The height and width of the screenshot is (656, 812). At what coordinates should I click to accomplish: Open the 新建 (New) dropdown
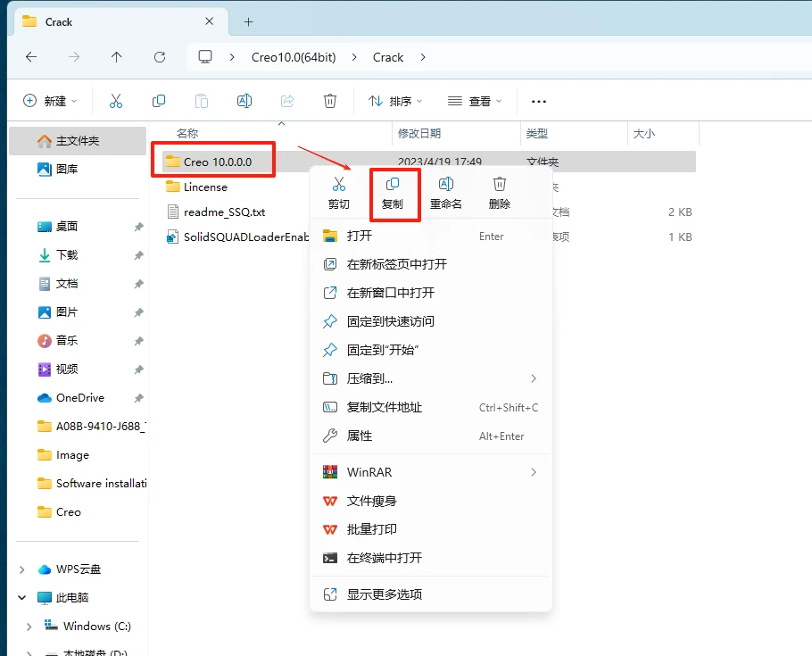(50, 101)
